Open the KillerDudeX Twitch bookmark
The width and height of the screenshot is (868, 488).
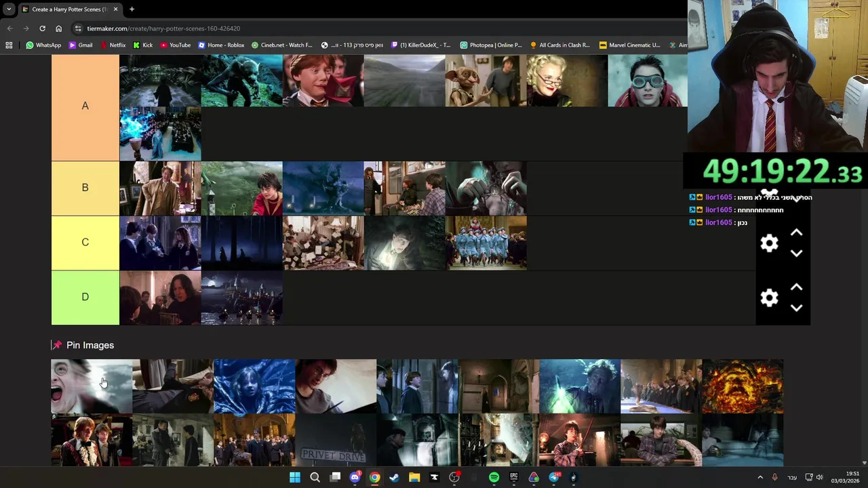pyautogui.click(x=420, y=45)
